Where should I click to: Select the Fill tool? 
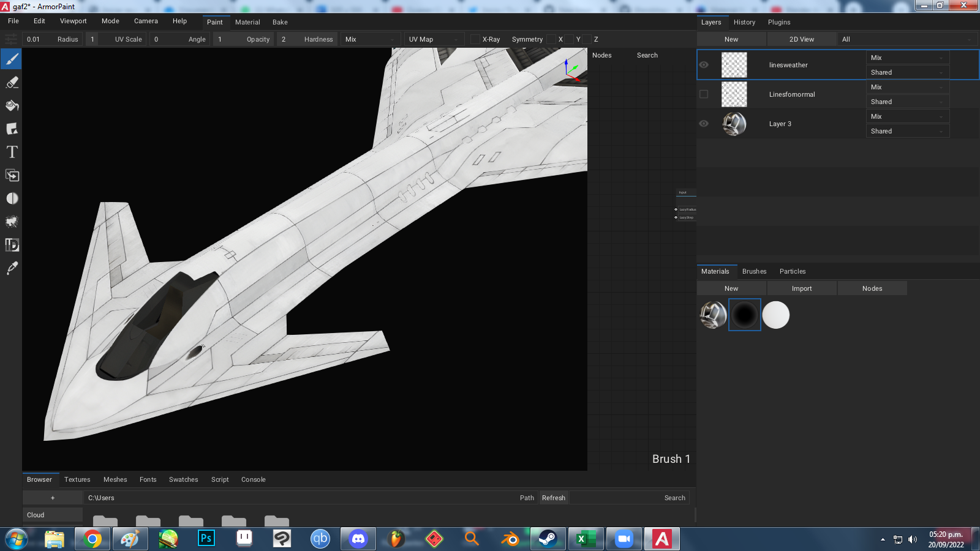[12, 105]
